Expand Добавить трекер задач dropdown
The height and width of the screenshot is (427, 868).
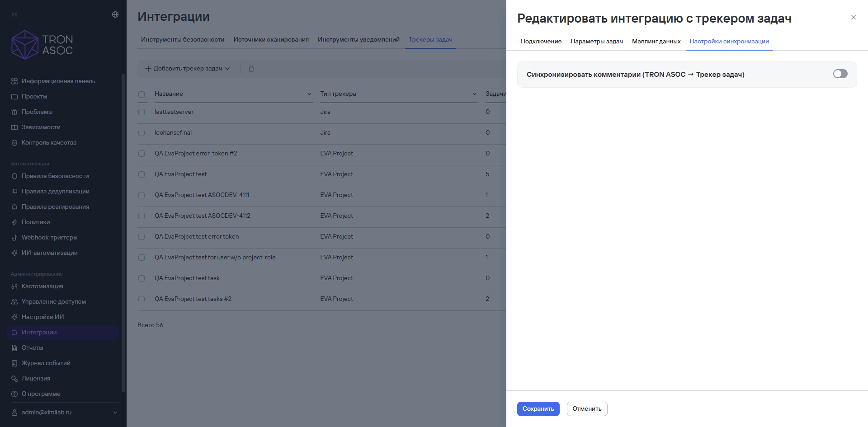pyautogui.click(x=188, y=69)
